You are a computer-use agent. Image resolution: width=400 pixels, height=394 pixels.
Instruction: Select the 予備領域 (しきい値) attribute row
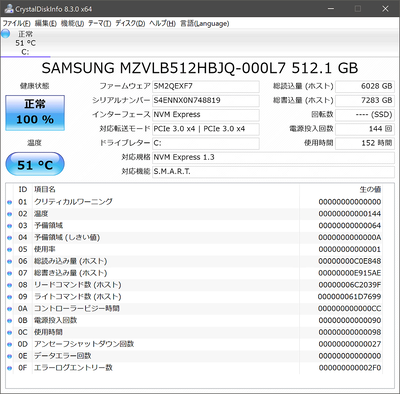pyautogui.click(x=194, y=237)
